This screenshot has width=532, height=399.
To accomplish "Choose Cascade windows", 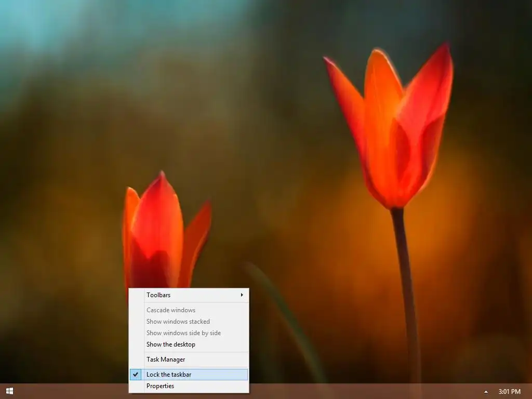I will point(189,310).
